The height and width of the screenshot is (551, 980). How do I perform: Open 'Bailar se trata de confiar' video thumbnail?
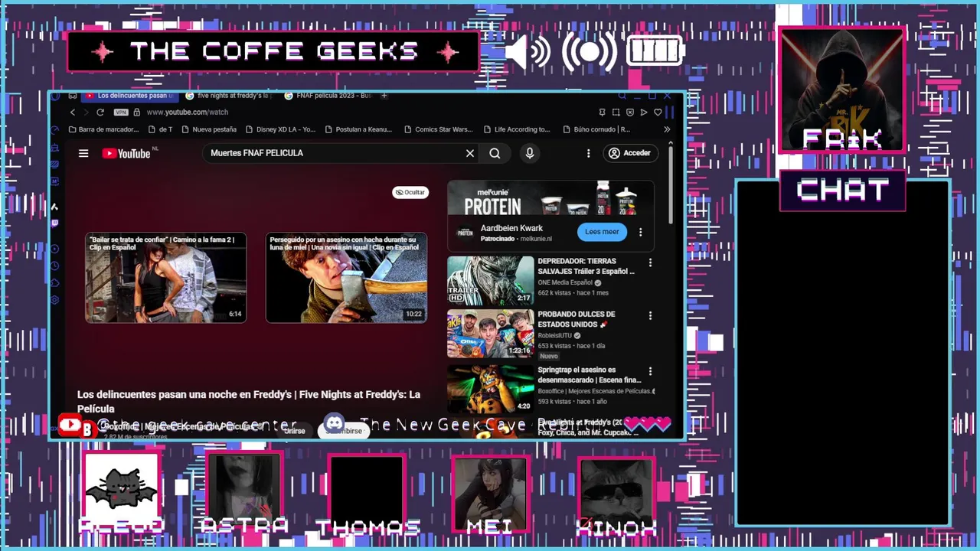166,278
